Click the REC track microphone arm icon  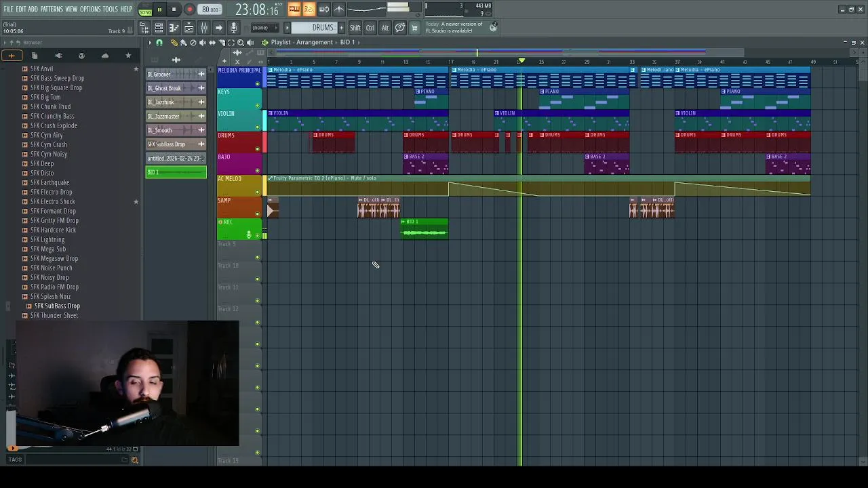tap(248, 235)
